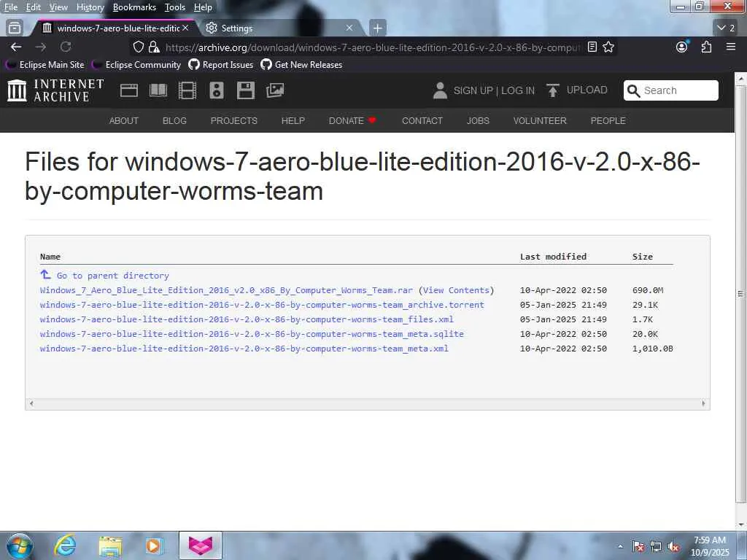Go back with the browser back arrow
This screenshot has height=560, width=747.
tap(16, 47)
